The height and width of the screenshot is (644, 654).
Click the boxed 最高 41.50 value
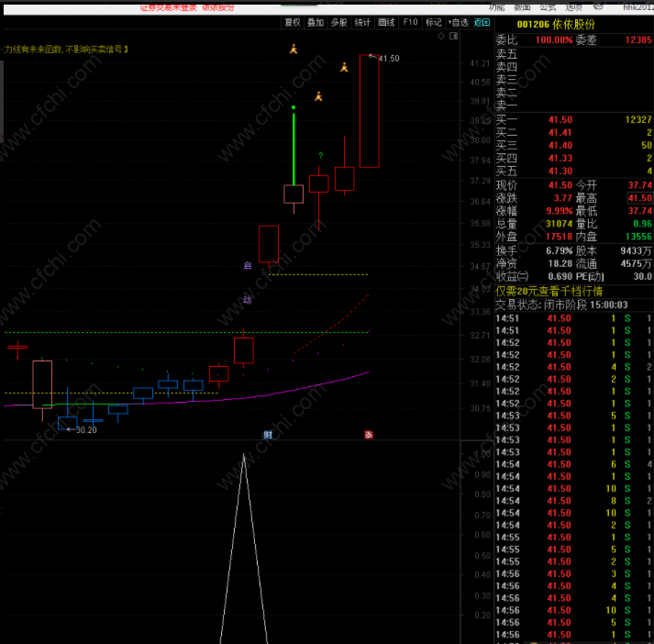coord(640,198)
